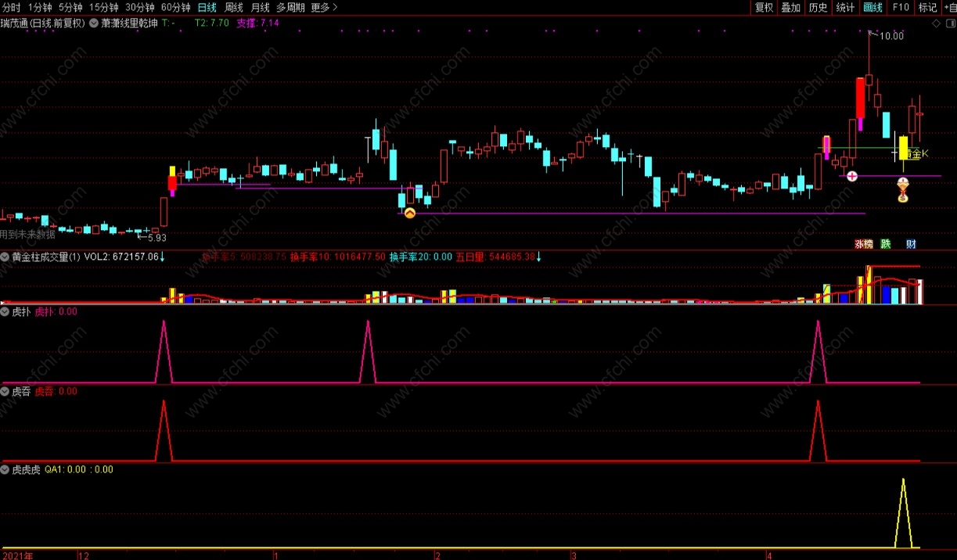Open the F10 company info
Viewport: 957px width, 560px height.
901,8
